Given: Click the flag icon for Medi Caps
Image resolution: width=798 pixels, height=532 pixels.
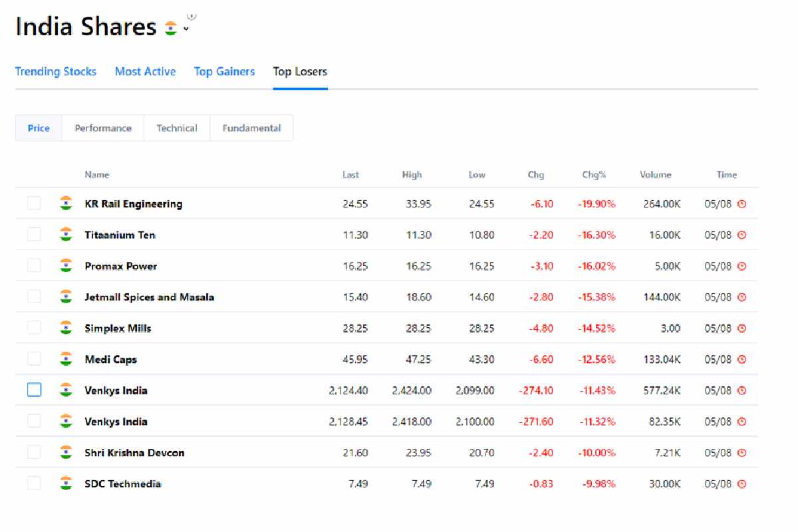Looking at the screenshot, I should click(x=65, y=359).
